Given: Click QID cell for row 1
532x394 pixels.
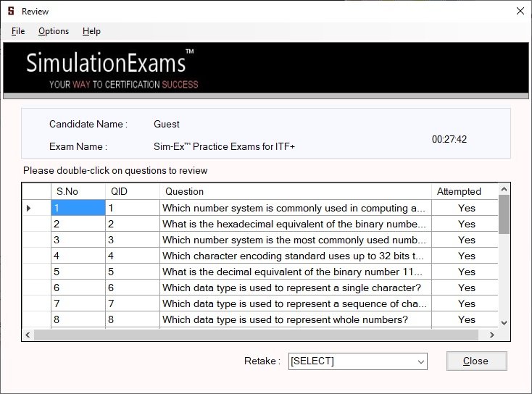Looking at the screenshot, I should pos(133,208).
